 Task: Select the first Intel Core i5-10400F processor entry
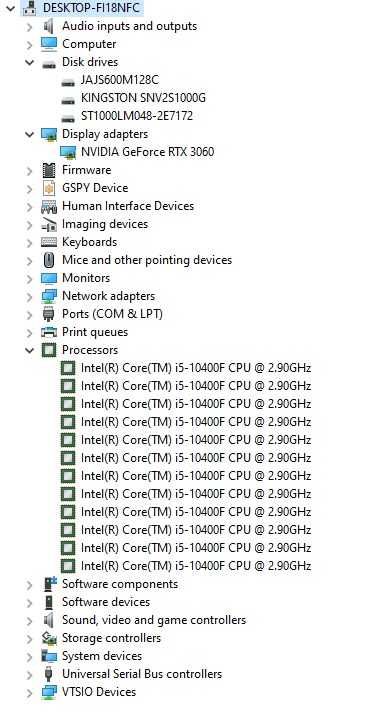click(196, 368)
